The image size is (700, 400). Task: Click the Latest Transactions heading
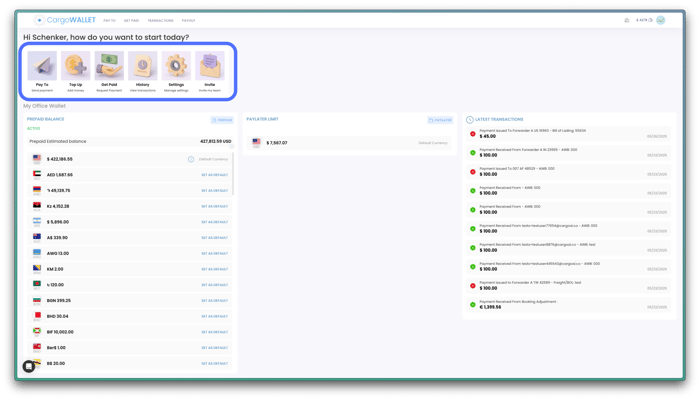pos(499,120)
